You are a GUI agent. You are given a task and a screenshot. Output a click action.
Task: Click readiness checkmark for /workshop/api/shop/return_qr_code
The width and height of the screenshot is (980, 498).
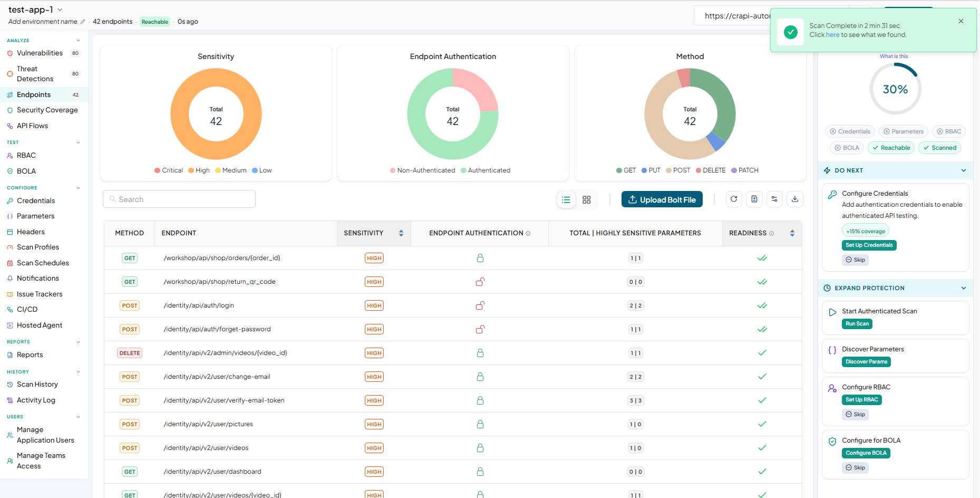[x=762, y=282]
